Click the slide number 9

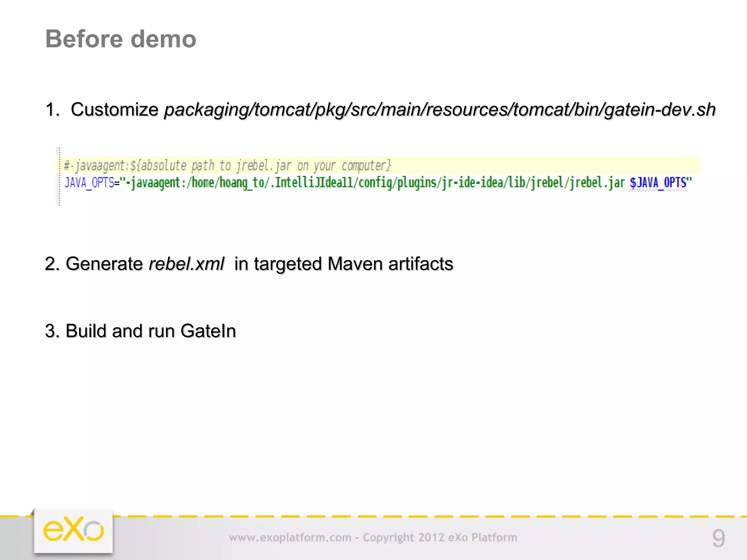718,538
